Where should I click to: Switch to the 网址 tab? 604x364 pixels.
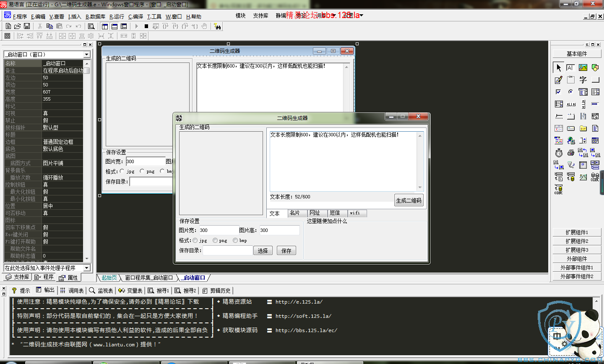[x=318, y=213]
